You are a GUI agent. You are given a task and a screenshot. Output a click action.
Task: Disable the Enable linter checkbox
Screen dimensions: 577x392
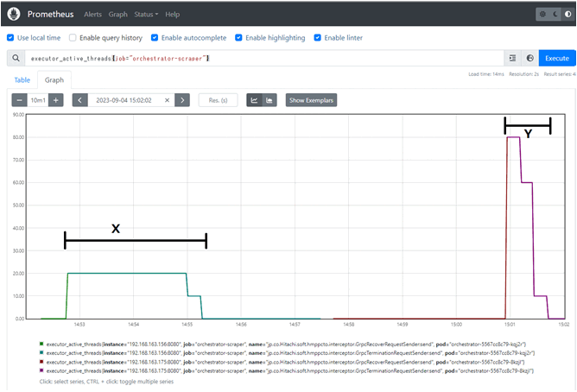[x=318, y=38]
